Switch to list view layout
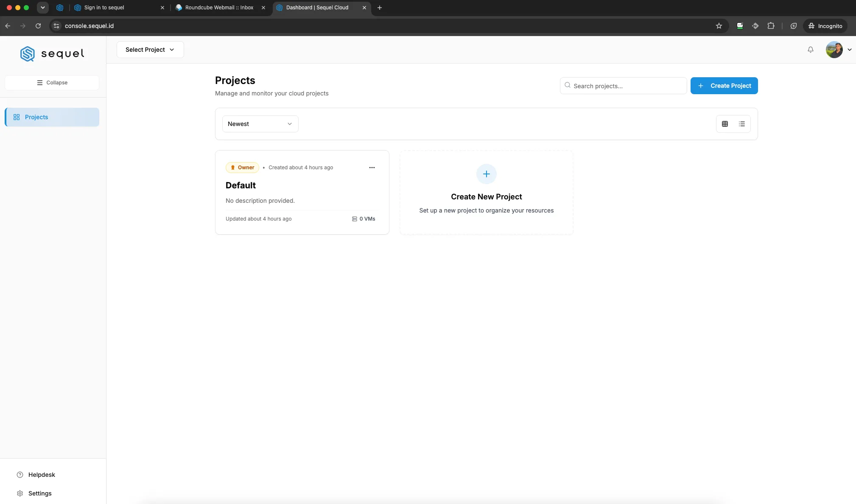 point(741,124)
